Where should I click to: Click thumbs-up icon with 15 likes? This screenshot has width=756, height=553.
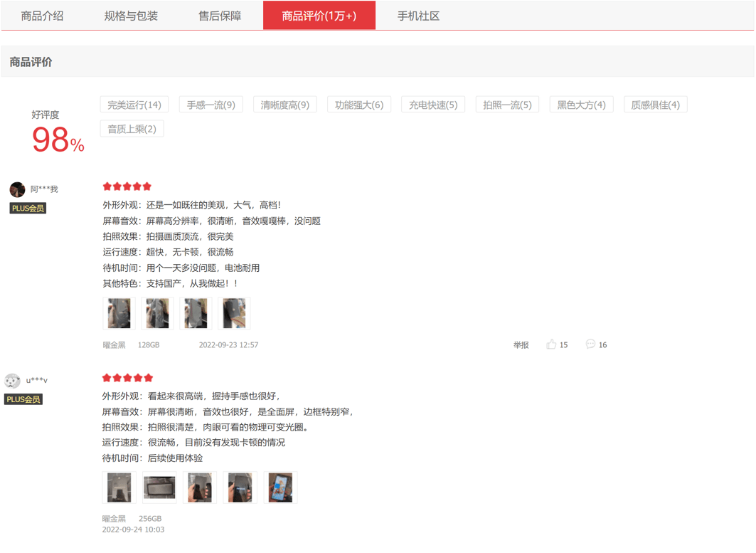[551, 344]
